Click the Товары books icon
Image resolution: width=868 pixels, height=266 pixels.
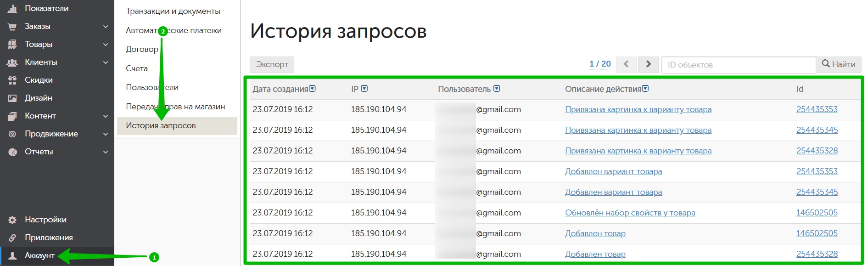pos(12,44)
